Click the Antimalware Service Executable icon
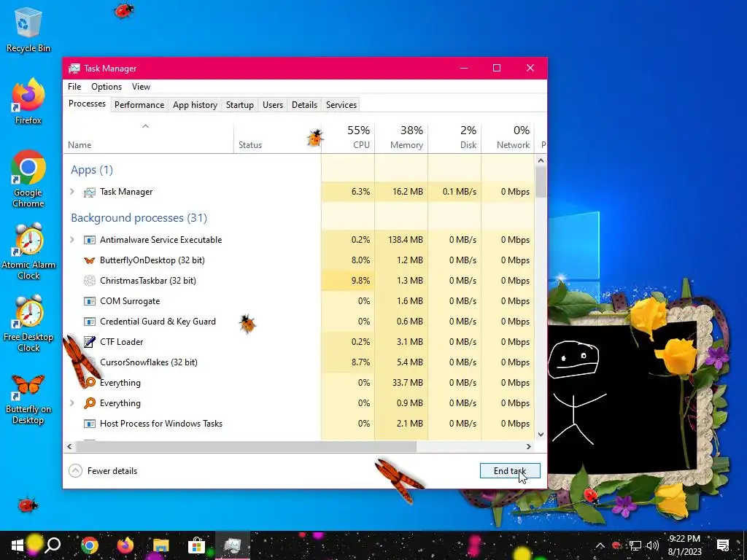Viewport: 747px width, 560px height. tap(89, 240)
